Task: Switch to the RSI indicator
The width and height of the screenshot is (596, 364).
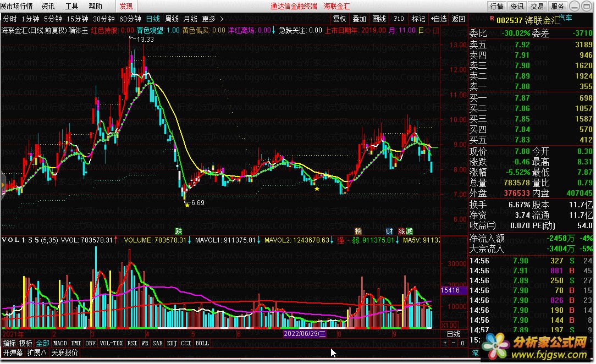Action: [x=133, y=343]
